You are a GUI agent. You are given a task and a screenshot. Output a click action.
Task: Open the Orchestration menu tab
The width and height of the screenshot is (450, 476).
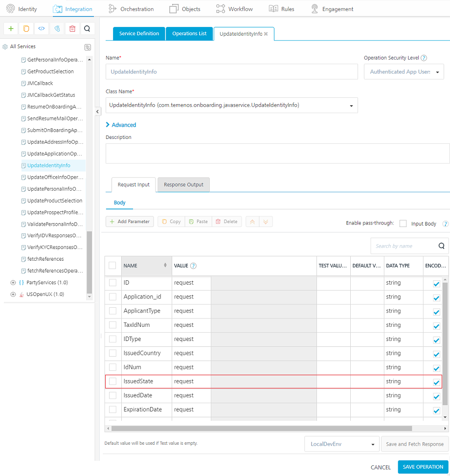(131, 9)
